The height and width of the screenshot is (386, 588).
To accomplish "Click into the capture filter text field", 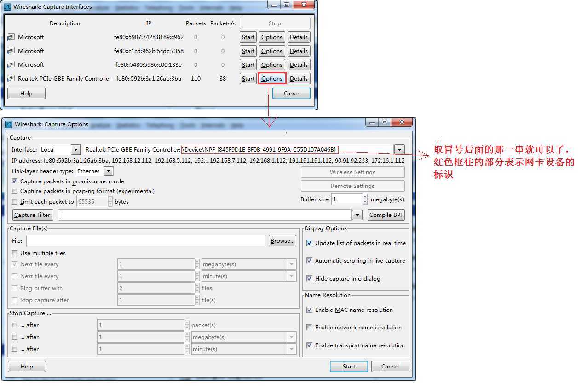I will 205,215.
